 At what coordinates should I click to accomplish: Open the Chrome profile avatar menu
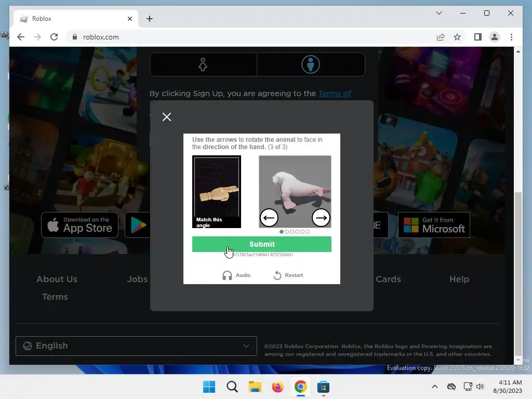pyautogui.click(x=495, y=37)
